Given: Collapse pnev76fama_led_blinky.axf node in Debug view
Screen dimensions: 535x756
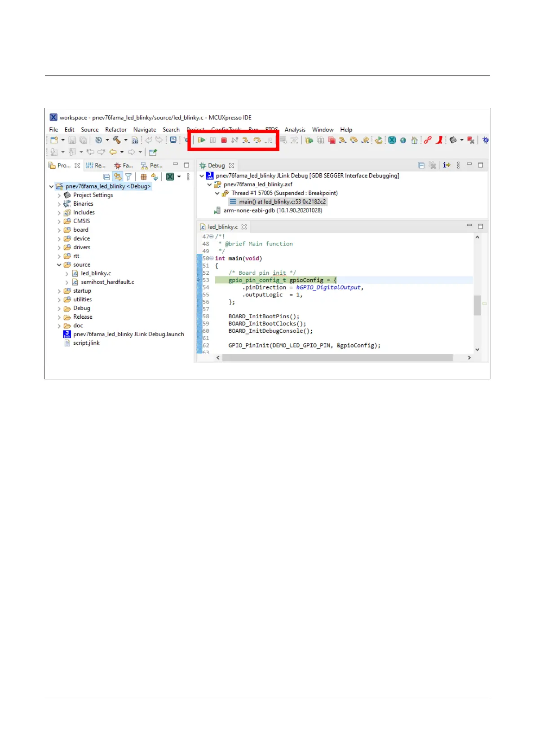Looking at the screenshot, I should tap(209, 185).
